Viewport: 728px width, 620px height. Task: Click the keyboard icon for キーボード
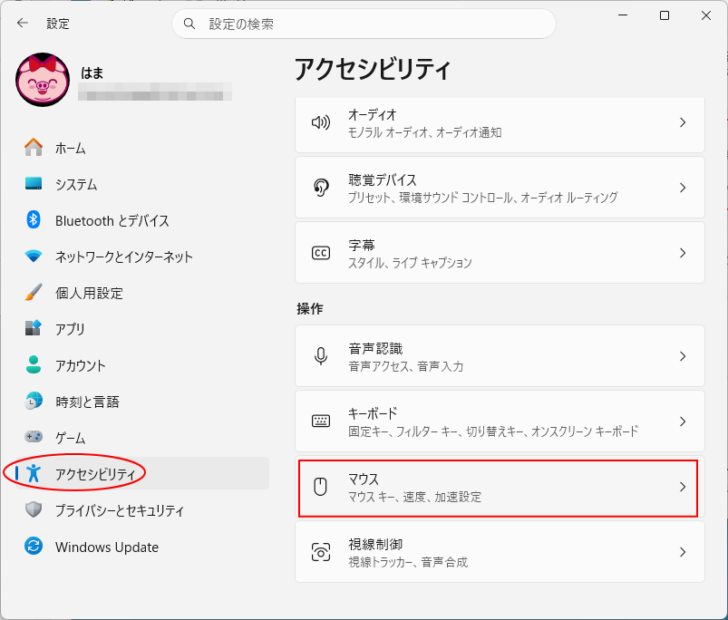[321, 421]
